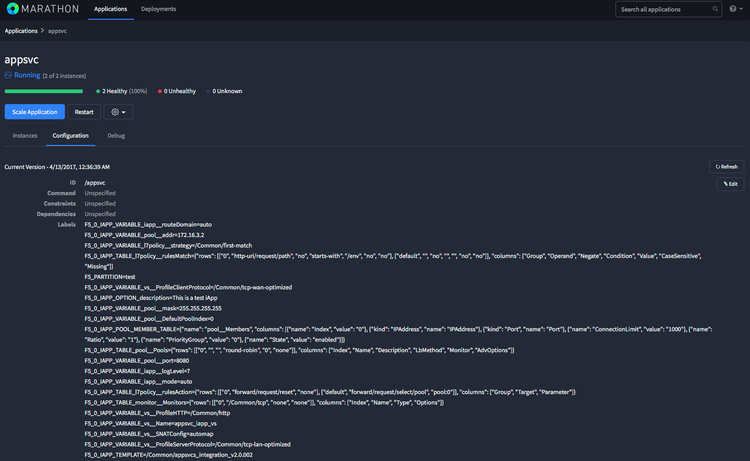
Task: Open the gear settings dropdown
Action: [118, 112]
